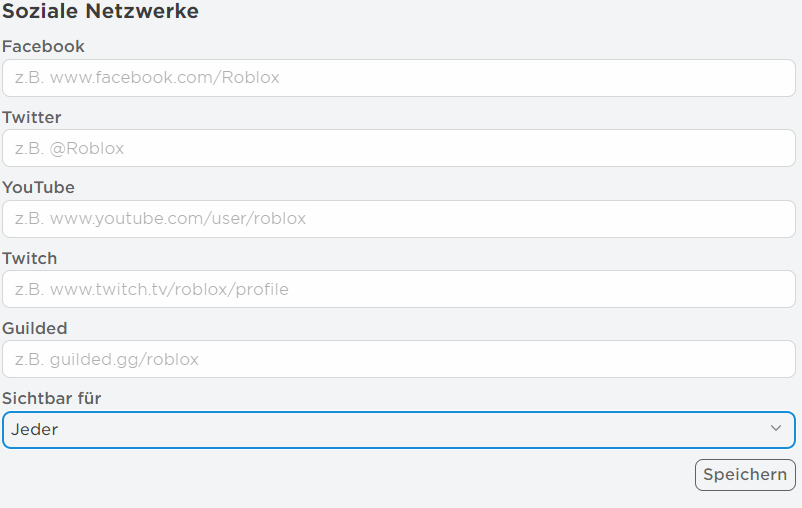This screenshot has height=508, width=802.
Task: Click the @Roblox placeholder text
Action: [87, 148]
